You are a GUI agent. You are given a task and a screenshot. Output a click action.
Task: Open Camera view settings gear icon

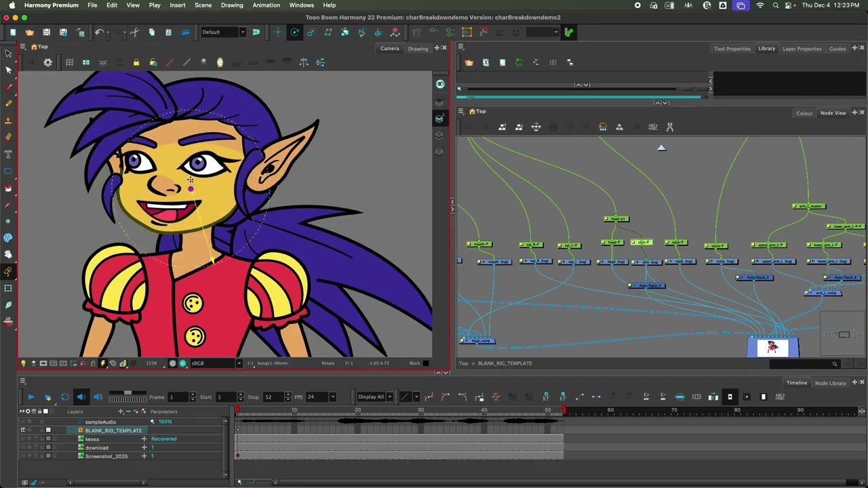(47, 62)
